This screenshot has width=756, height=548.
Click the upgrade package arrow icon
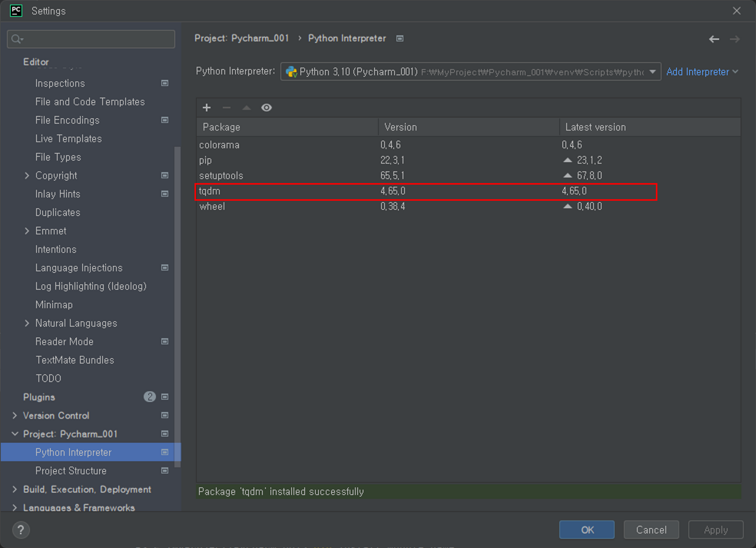tap(246, 108)
